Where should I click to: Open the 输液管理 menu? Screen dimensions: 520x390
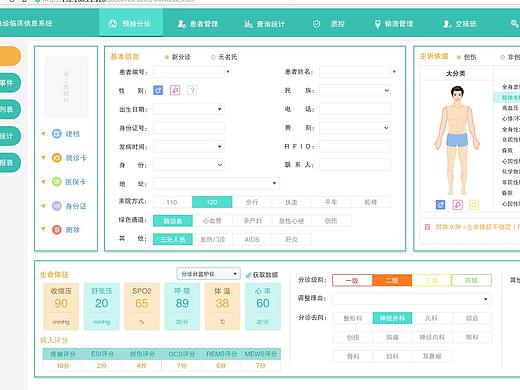394,24
